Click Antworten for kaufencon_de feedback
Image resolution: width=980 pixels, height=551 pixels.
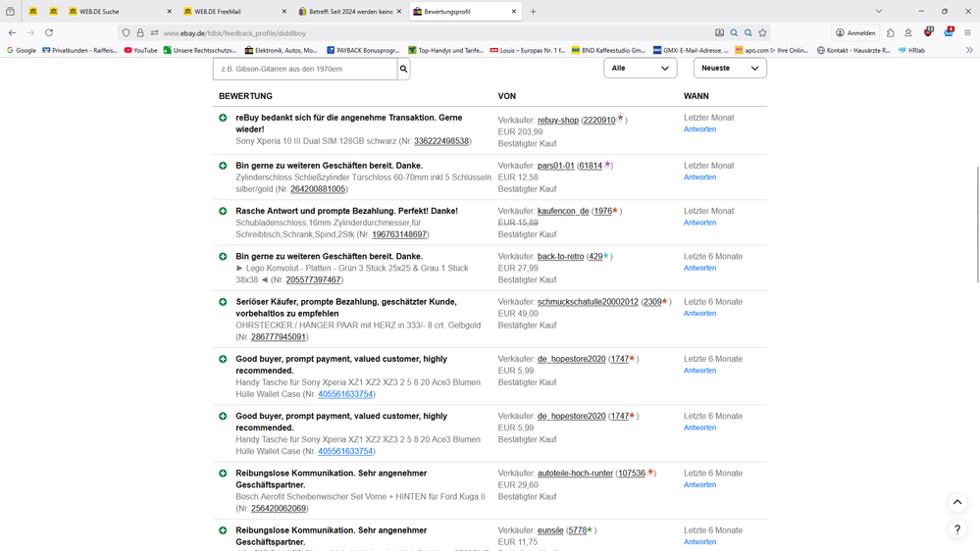tap(699, 223)
